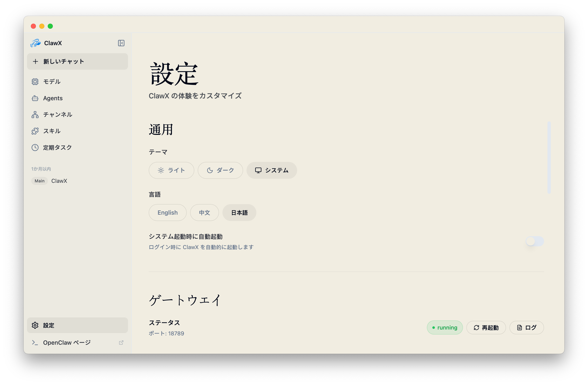Choose the システム theme option
This screenshot has height=385, width=588.
pos(272,170)
